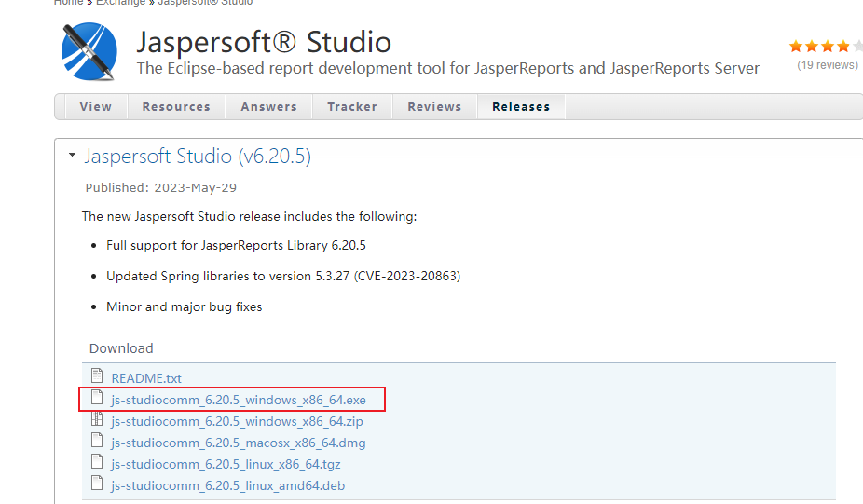Click the Exchange breadcrumb link
Screen dimensions: 863x504
(120, 2)
